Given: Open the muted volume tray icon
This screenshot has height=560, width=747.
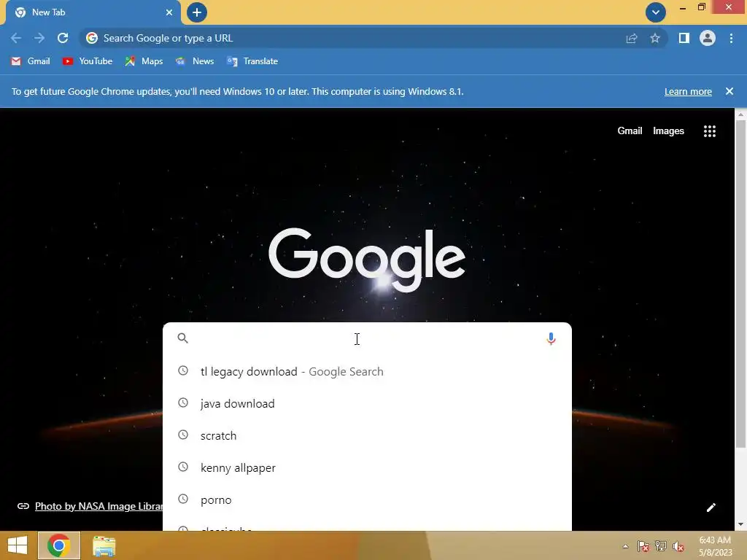Looking at the screenshot, I should pos(678,546).
